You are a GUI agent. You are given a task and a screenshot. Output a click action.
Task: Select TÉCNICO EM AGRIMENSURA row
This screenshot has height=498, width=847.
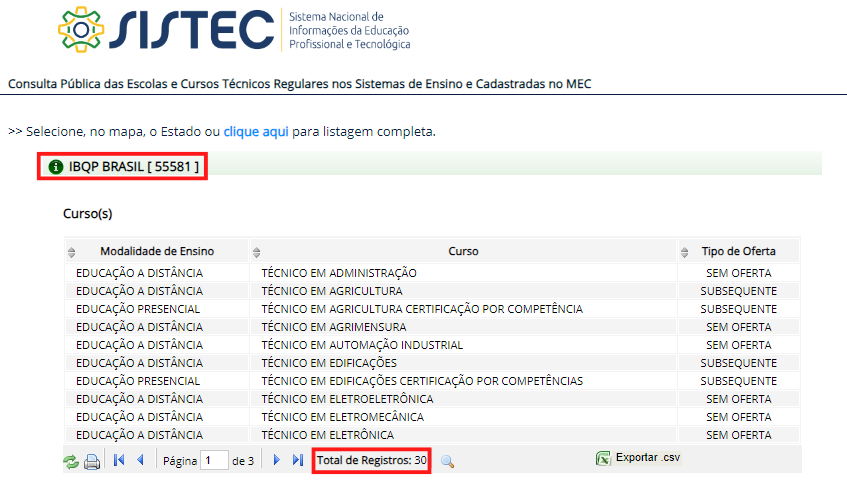[432, 327]
